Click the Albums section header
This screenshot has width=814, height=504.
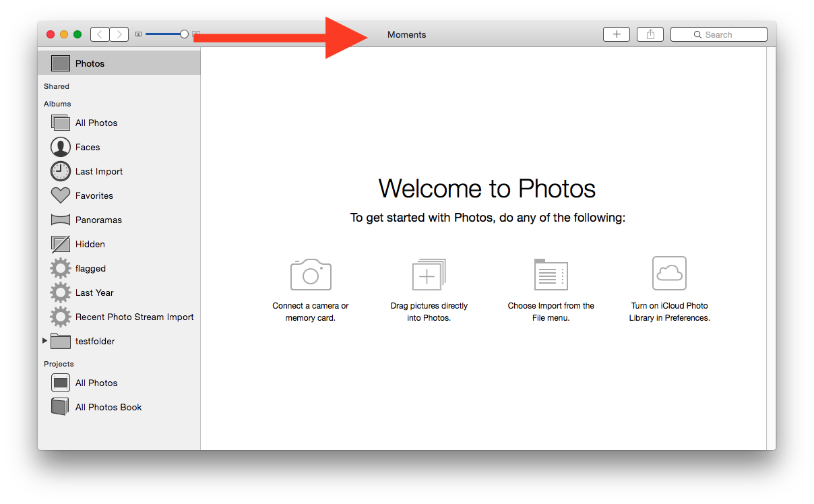point(57,104)
